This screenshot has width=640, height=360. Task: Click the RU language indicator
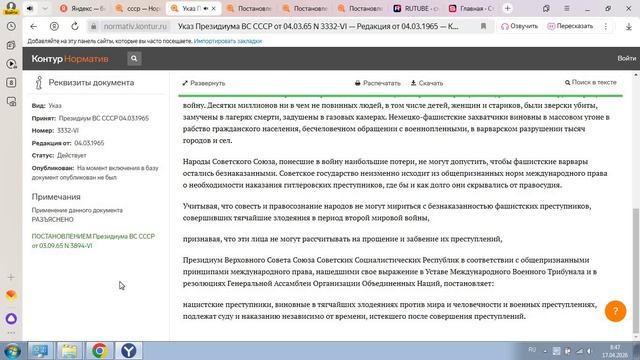pos(532,350)
